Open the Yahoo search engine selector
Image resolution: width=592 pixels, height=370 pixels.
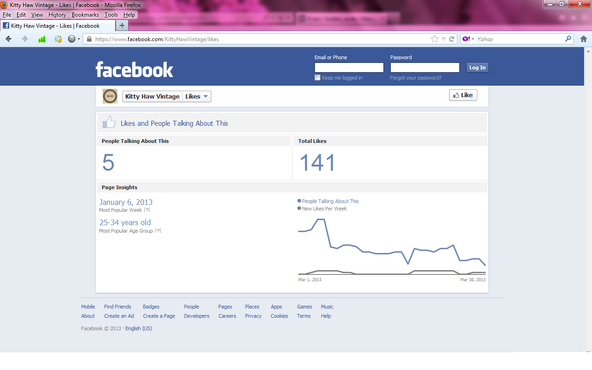tap(468, 39)
